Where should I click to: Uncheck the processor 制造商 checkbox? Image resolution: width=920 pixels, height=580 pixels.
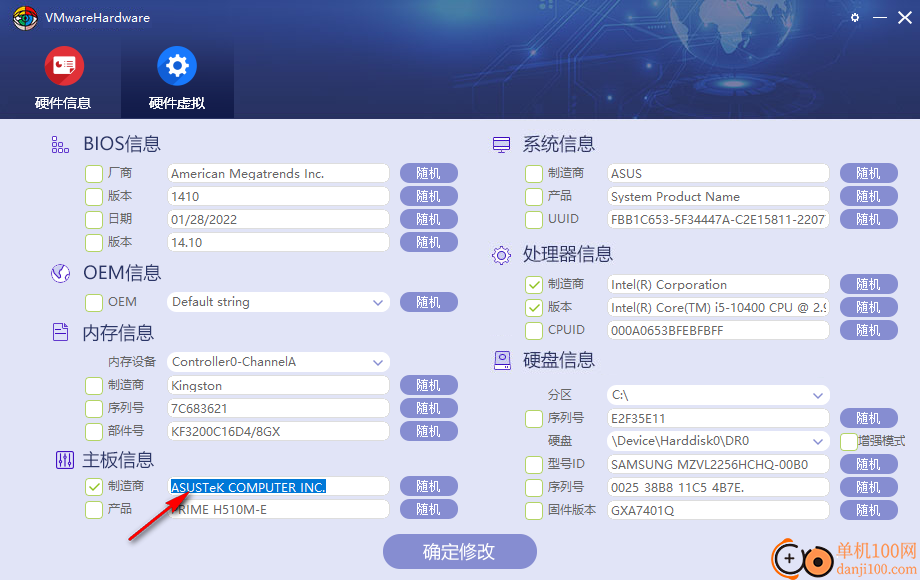click(x=534, y=284)
